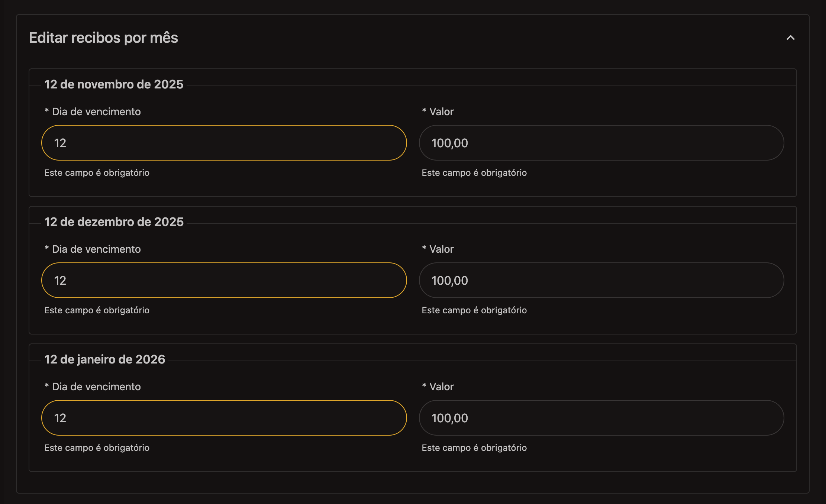Image resolution: width=826 pixels, height=504 pixels.
Task: Click January's Dia de vencimento label
Action: (x=96, y=387)
